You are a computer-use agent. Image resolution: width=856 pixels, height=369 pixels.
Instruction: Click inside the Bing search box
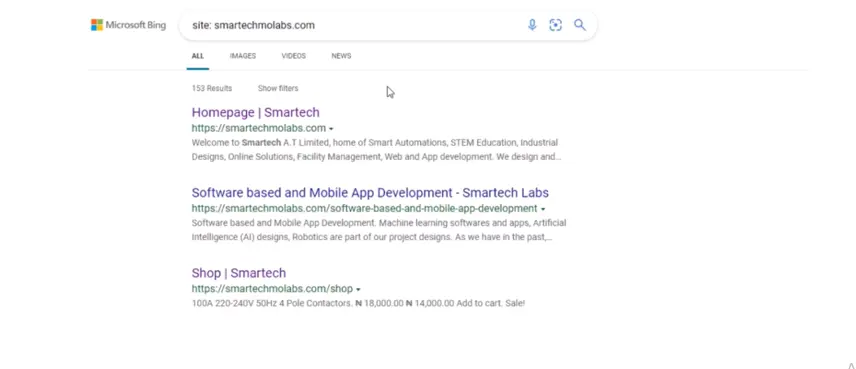point(355,25)
